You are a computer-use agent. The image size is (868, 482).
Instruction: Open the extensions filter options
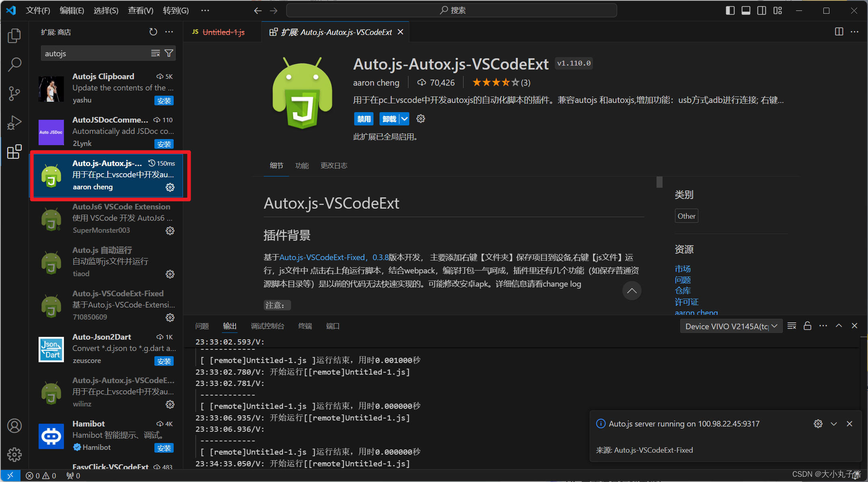coord(169,53)
